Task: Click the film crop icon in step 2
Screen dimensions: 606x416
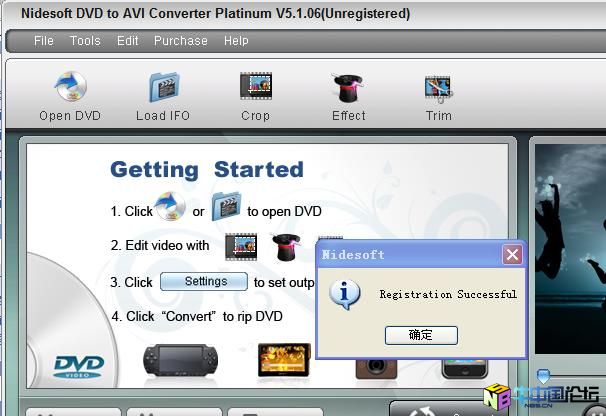Action: (241, 247)
